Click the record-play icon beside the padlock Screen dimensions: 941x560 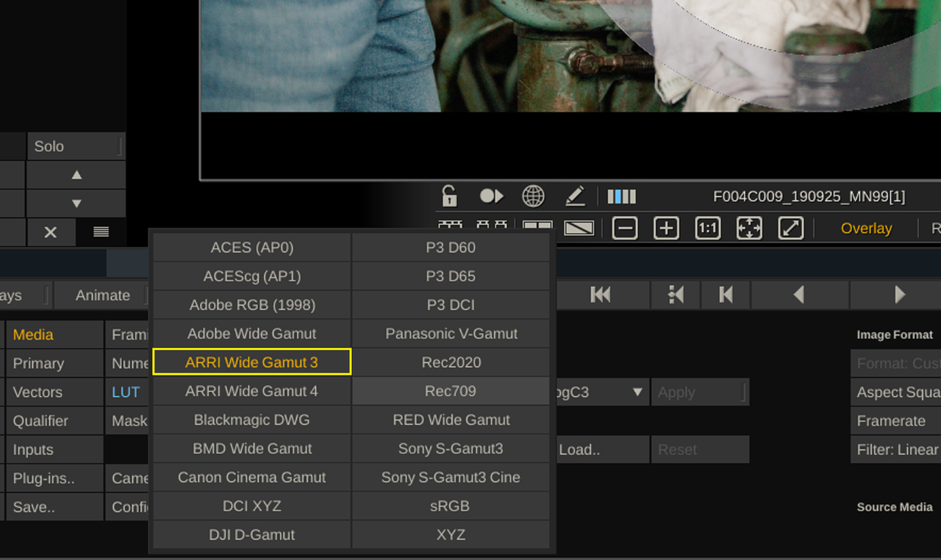tap(491, 196)
